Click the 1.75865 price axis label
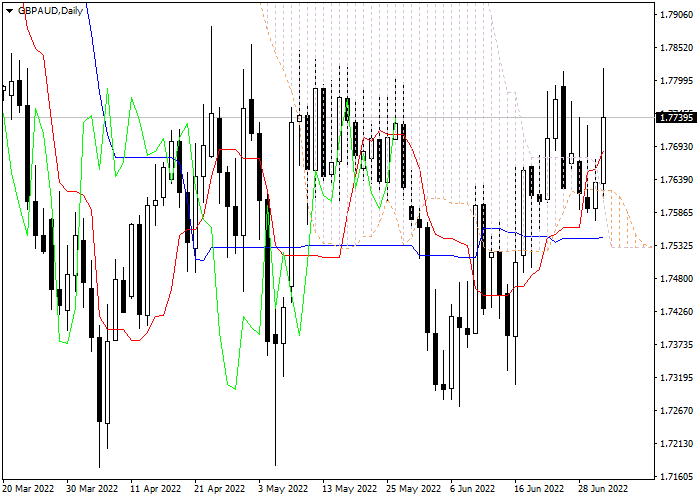The height and width of the screenshot is (500, 700). 677,212
